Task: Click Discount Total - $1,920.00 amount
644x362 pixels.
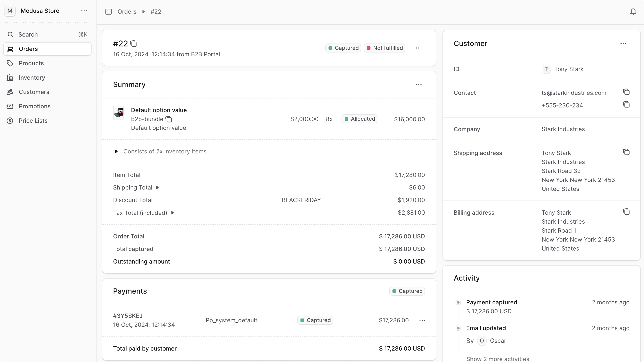Action: coord(409,200)
